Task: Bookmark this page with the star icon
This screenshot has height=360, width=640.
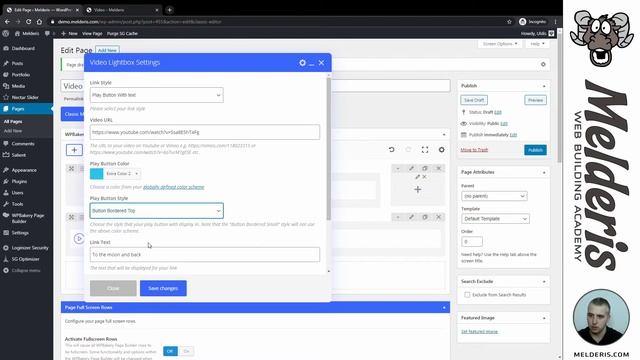Action: (509, 22)
